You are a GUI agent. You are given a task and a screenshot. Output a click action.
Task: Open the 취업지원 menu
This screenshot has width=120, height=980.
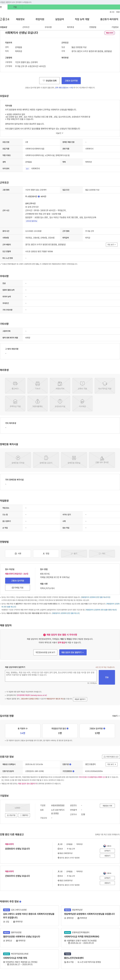(x=40, y=19)
